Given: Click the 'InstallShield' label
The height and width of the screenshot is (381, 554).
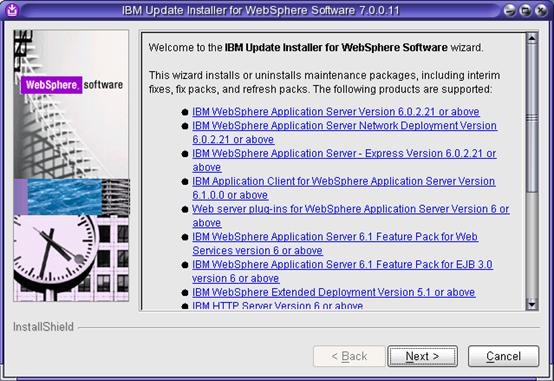Looking at the screenshot, I should click(x=43, y=327).
